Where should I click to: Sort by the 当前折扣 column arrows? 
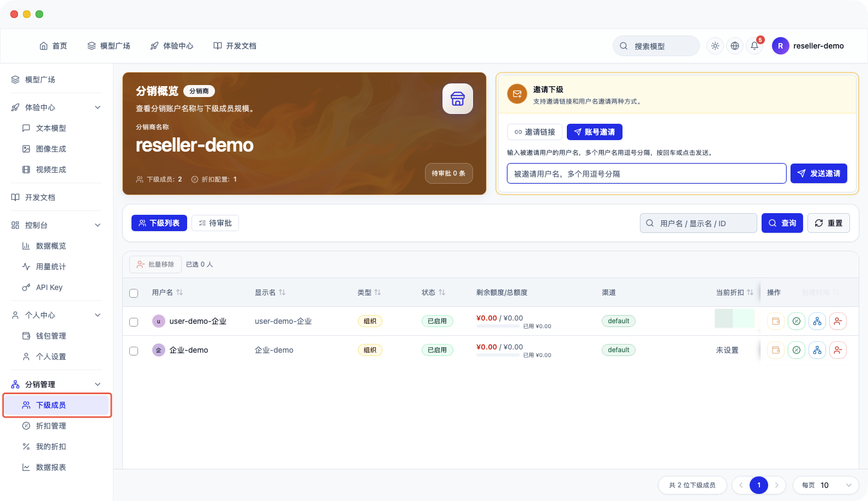[750, 293]
